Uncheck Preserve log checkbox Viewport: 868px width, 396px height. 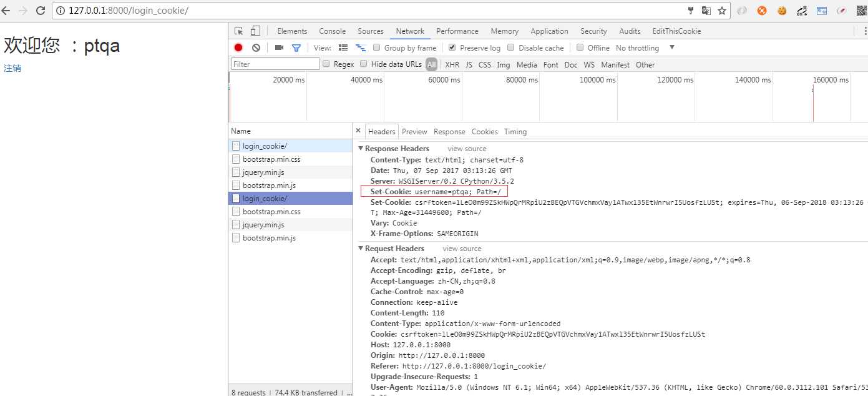[x=452, y=47]
